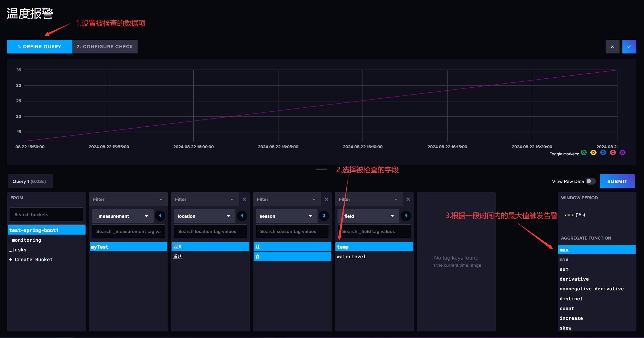Screen dimensions: 644x338
Task: Click the Search buckets input field
Action: coord(46,215)
